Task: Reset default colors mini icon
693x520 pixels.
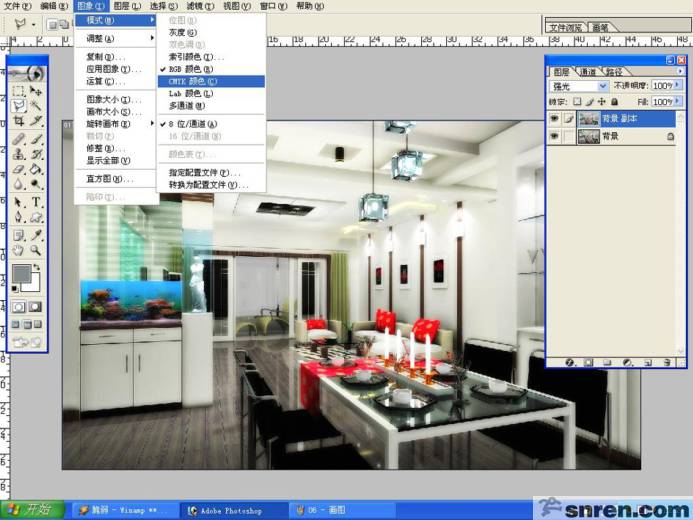Action: tap(15, 289)
